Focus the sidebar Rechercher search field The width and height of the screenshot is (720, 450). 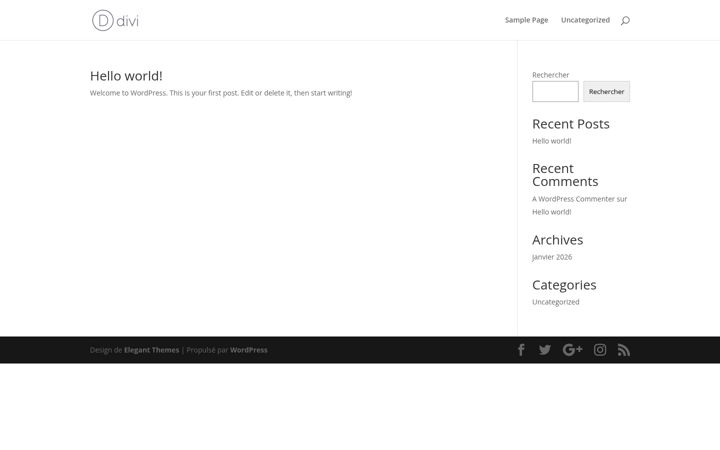coord(555,91)
